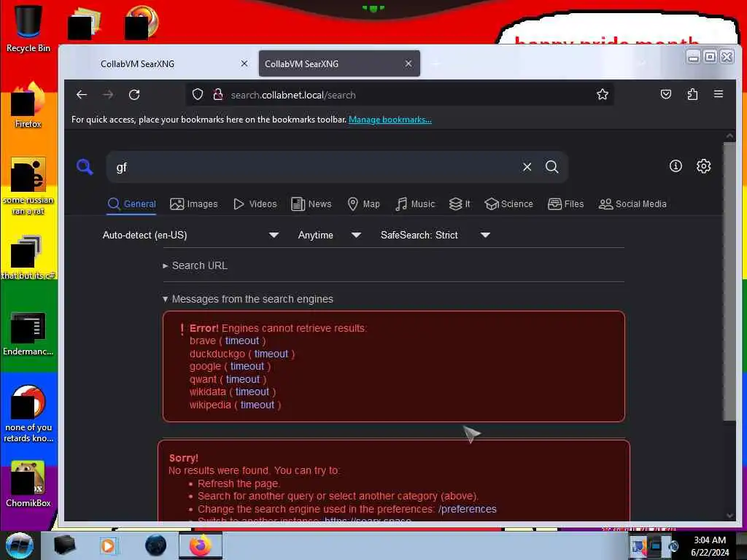Image resolution: width=747 pixels, height=560 pixels.
Task: Open the Auto-detect (en-US) language dropdown
Action: click(190, 235)
